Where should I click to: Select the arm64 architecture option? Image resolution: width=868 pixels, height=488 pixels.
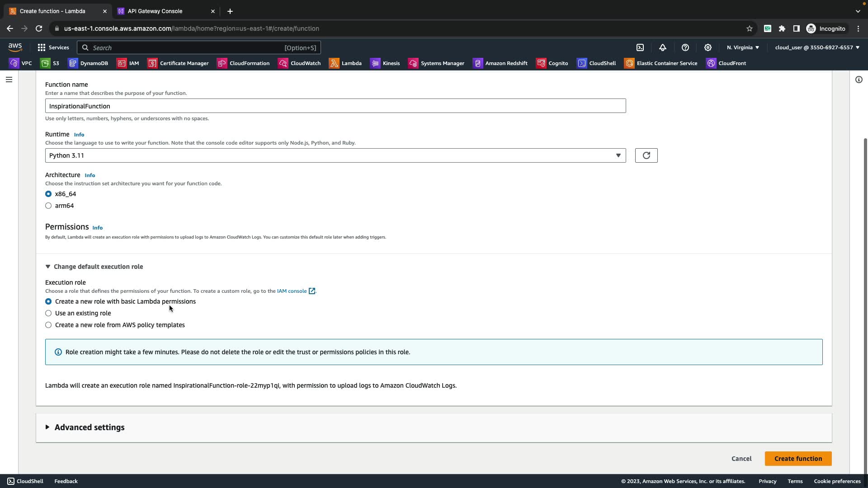(x=48, y=206)
